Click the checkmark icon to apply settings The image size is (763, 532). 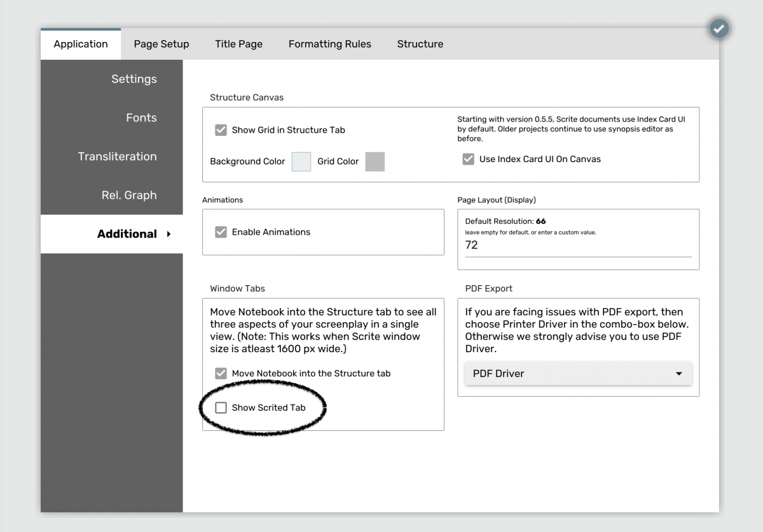(x=719, y=29)
